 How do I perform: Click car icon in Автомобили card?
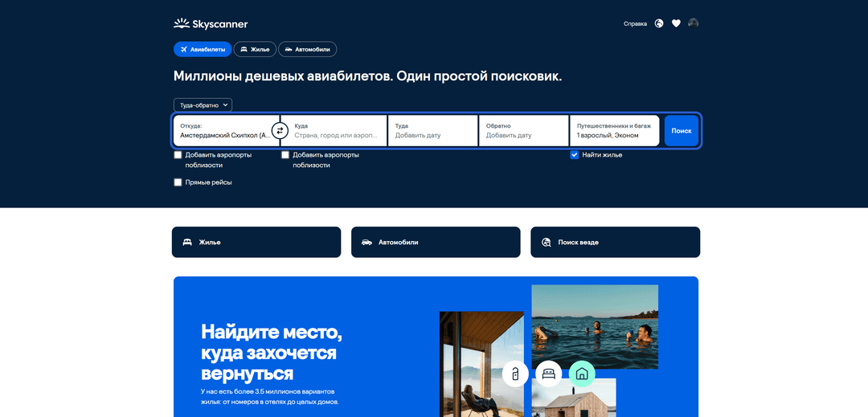click(366, 242)
